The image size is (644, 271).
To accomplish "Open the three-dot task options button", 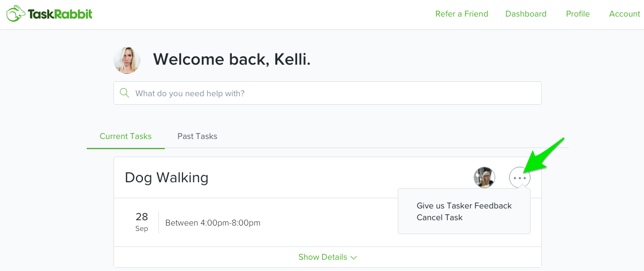I will (x=520, y=177).
